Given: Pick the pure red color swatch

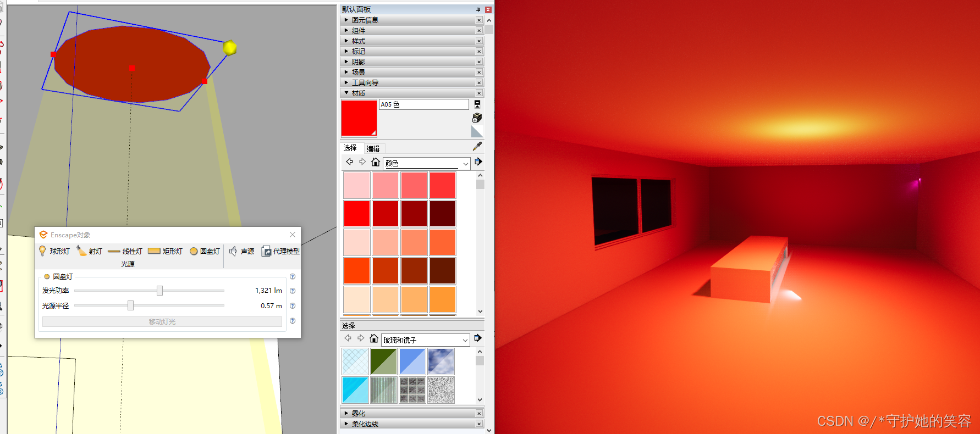Looking at the screenshot, I should coord(357,214).
